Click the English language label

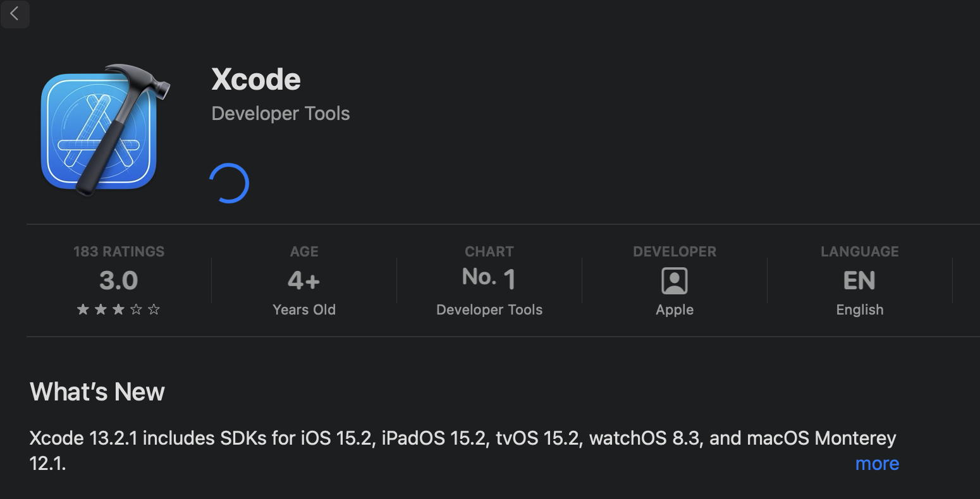860,310
